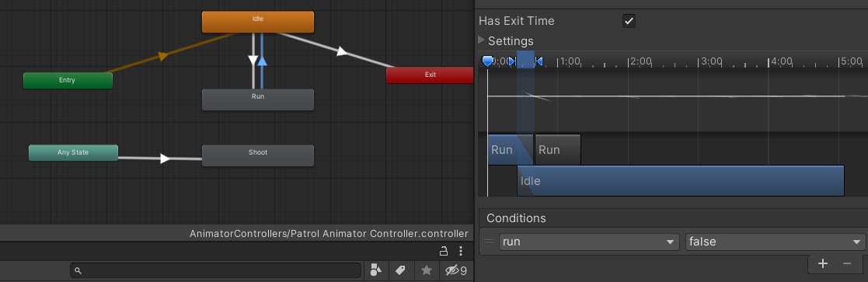Toggle the lock icon on the panel
Screen dimensions: 868x282
click(443, 251)
